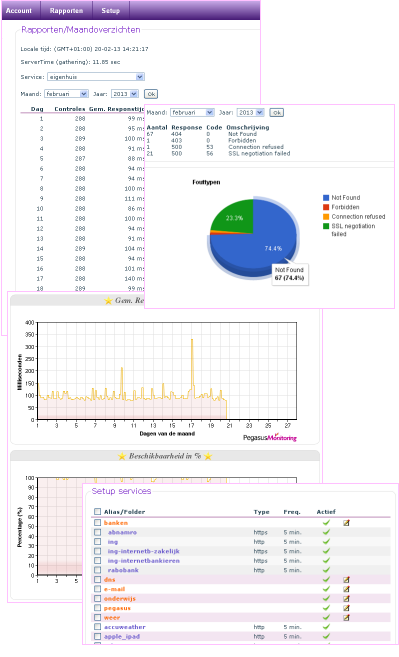The image size is (399, 657).
Task: Click the Dag column header
Action: [x=37, y=109]
